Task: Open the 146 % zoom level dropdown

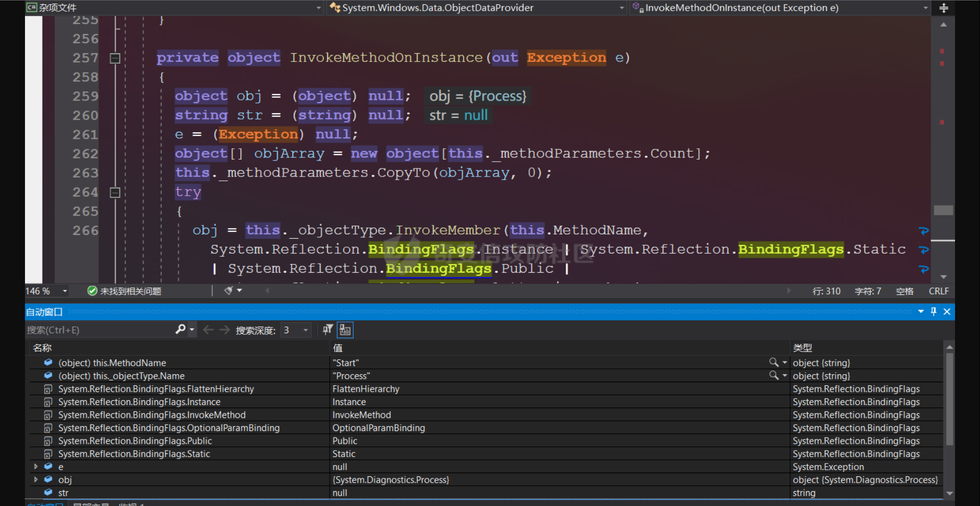Action: [x=65, y=291]
